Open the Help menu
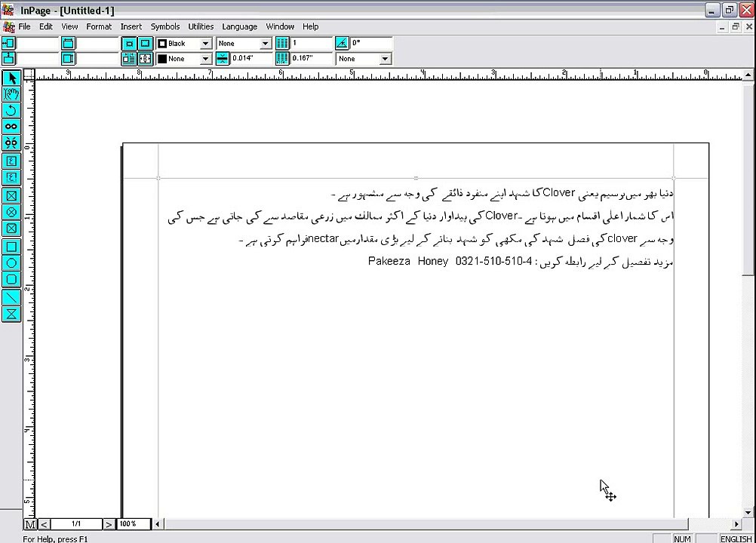 coord(311,26)
